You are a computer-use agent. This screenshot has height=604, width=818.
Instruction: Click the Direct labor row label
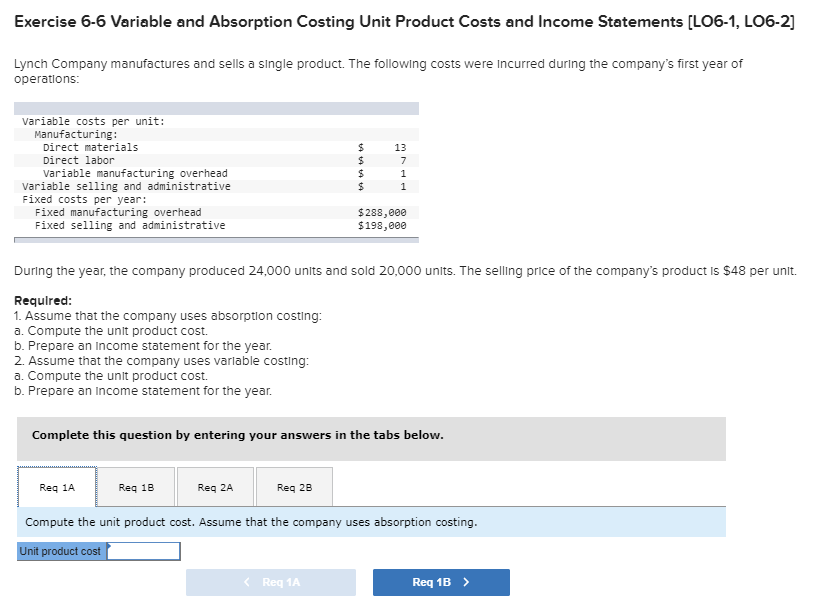click(79, 161)
